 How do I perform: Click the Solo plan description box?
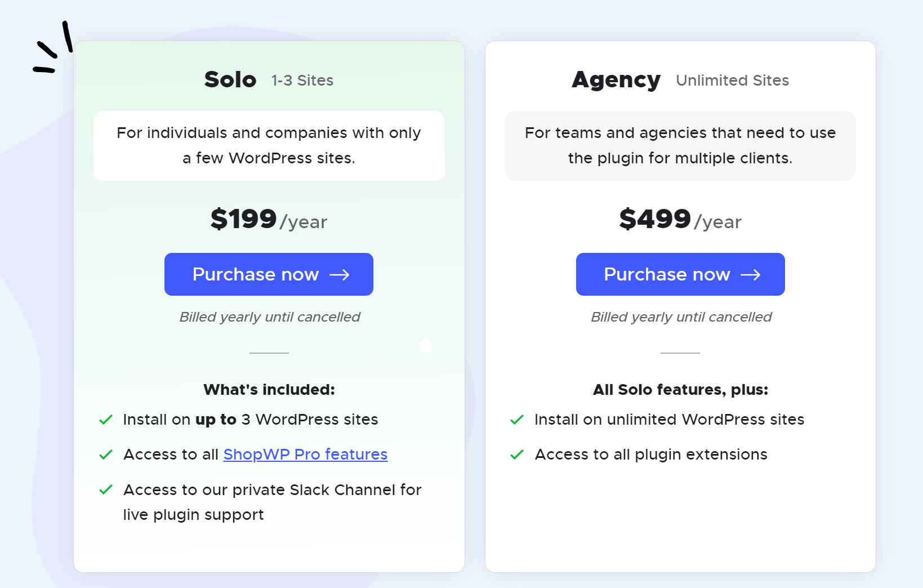click(269, 146)
